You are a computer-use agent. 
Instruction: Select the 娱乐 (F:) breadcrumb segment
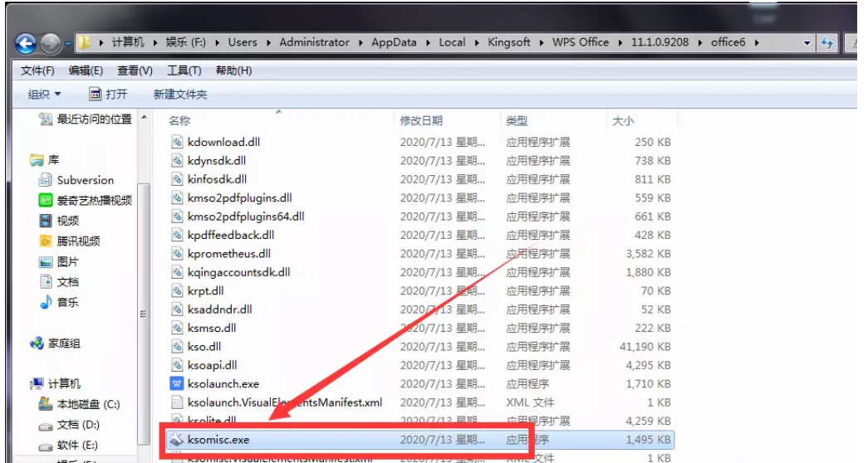click(185, 42)
